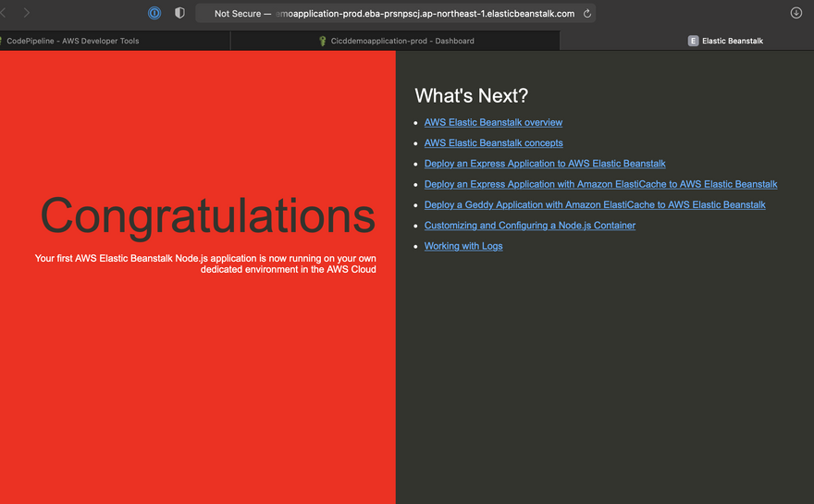
Task: Switch to Cicddemoapplication-prod - Dashboard tab
Action: tap(402, 41)
